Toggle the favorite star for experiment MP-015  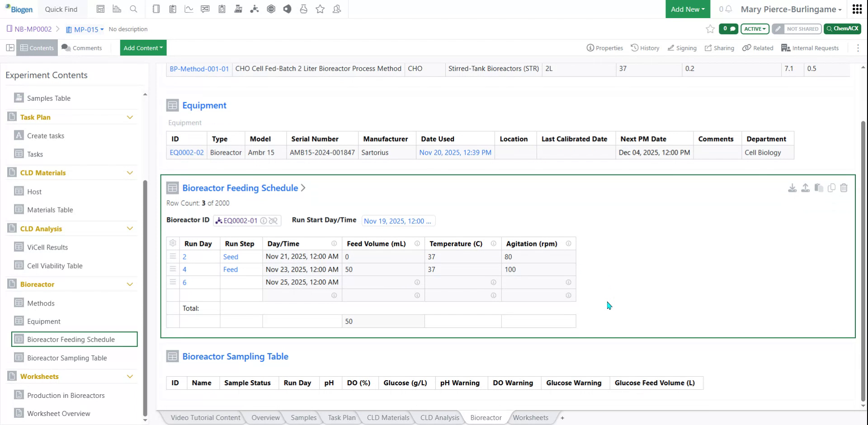pos(710,29)
